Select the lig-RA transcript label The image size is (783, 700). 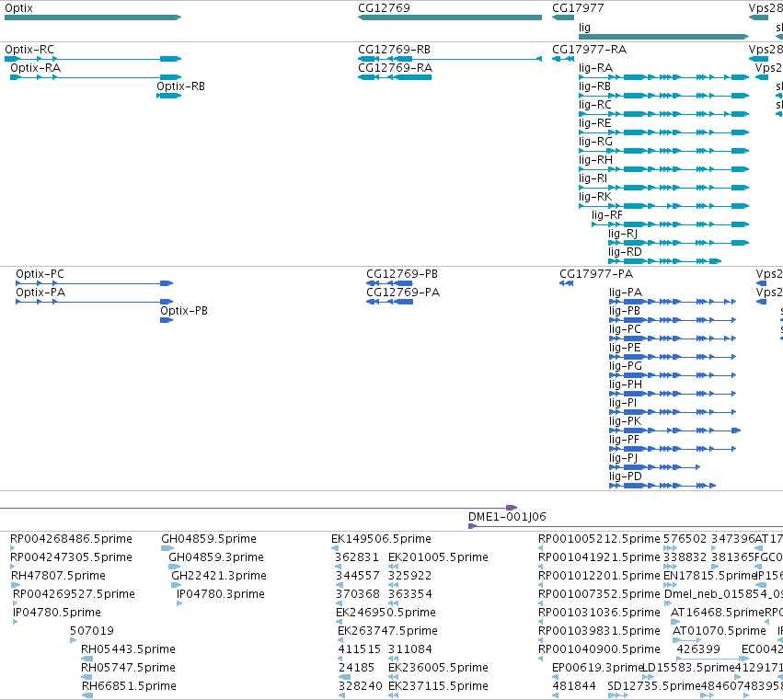(x=595, y=68)
